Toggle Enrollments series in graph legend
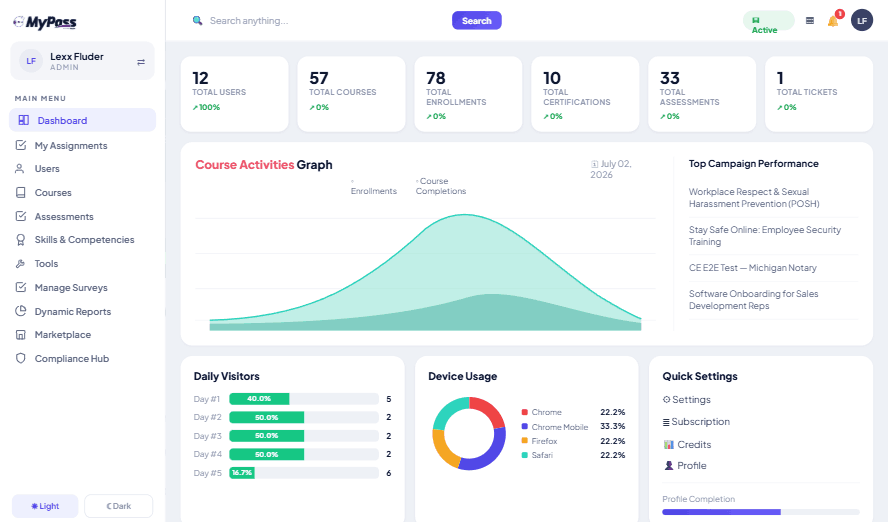 373,187
